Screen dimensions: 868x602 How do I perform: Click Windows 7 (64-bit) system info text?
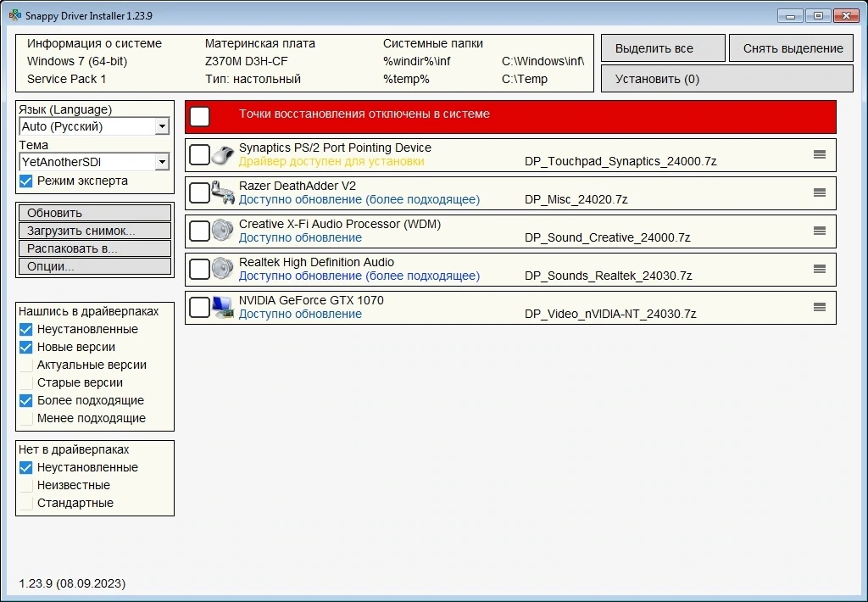(x=77, y=61)
